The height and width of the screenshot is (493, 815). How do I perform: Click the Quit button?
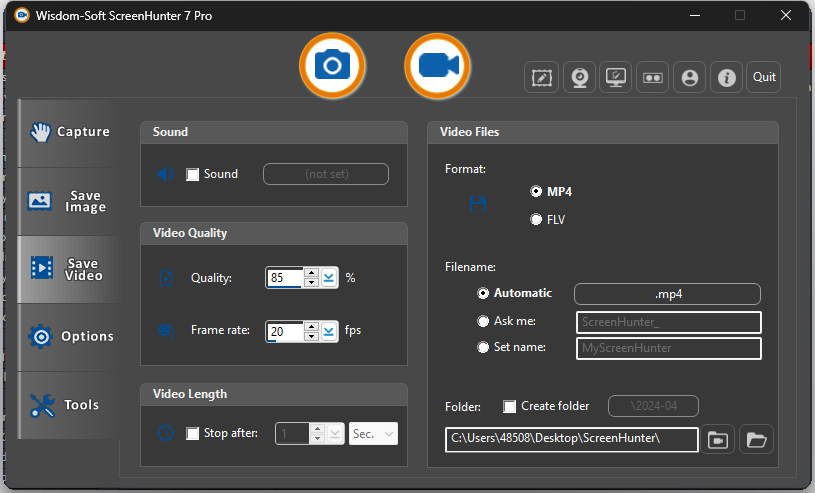click(764, 77)
